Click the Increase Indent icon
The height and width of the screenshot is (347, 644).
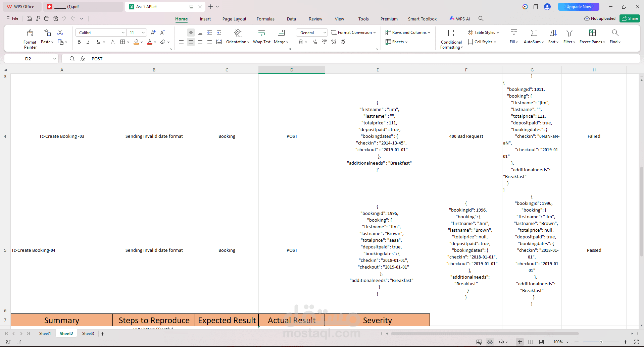tap(219, 33)
